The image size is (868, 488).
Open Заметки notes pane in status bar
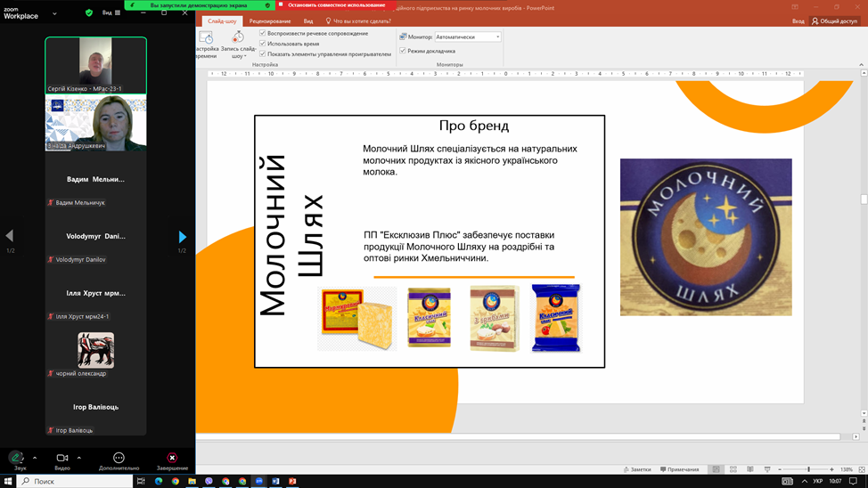637,469
